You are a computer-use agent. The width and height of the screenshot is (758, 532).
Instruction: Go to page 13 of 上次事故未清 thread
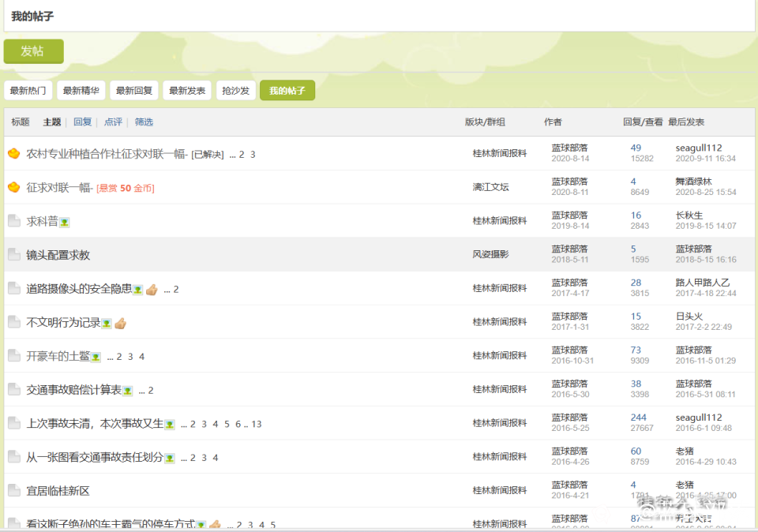pos(257,425)
